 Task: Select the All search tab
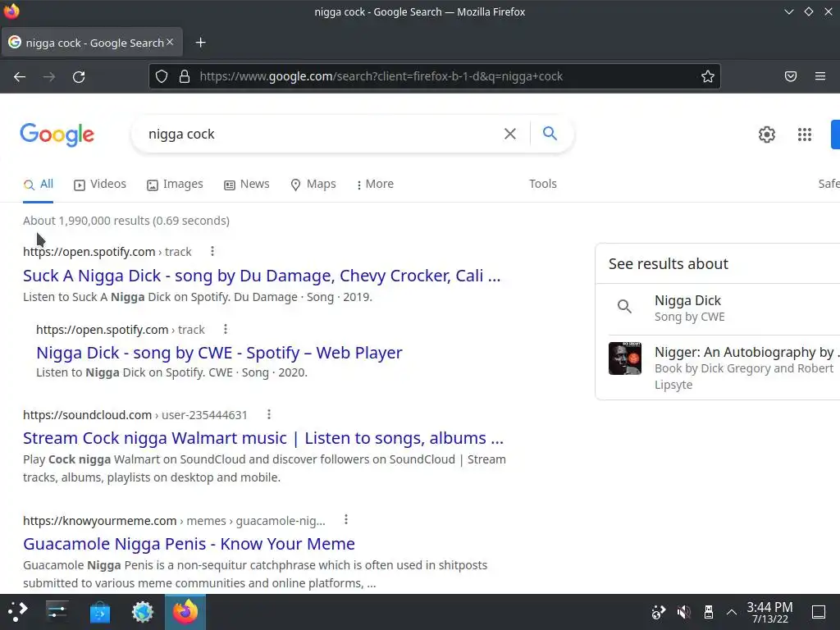pyautogui.click(x=38, y=185)
